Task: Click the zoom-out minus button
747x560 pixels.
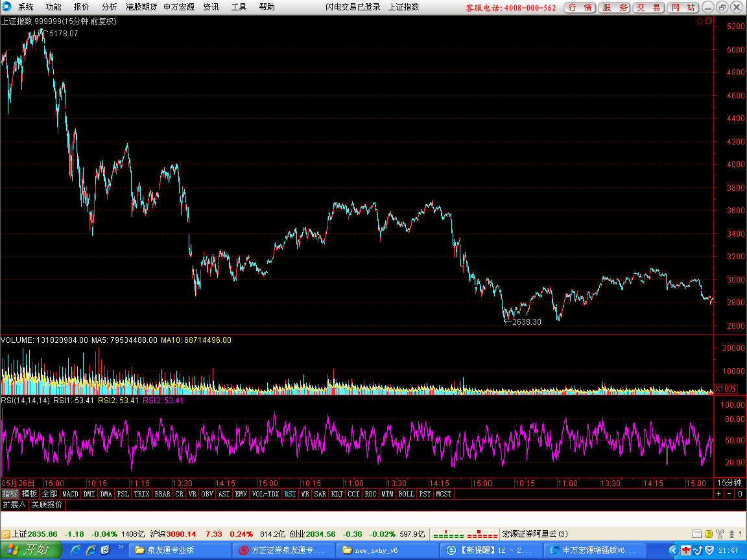Action: click(729, 494)
